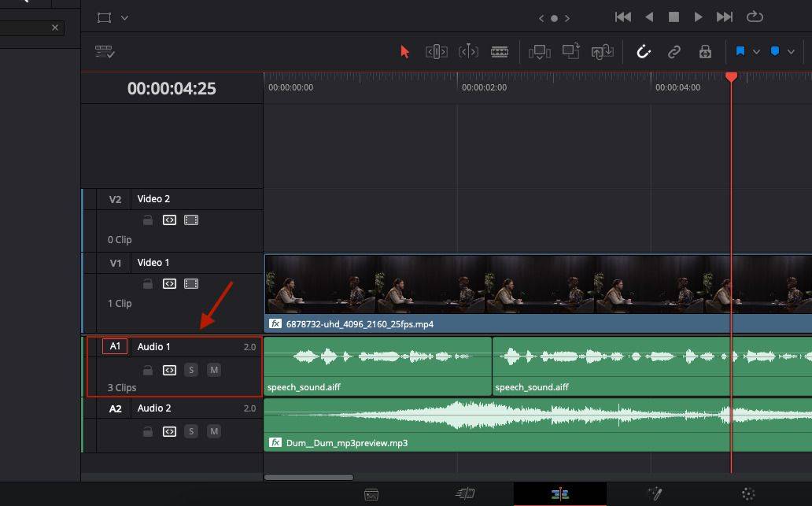Open the marker color dropdown

(x=790, y=50)
